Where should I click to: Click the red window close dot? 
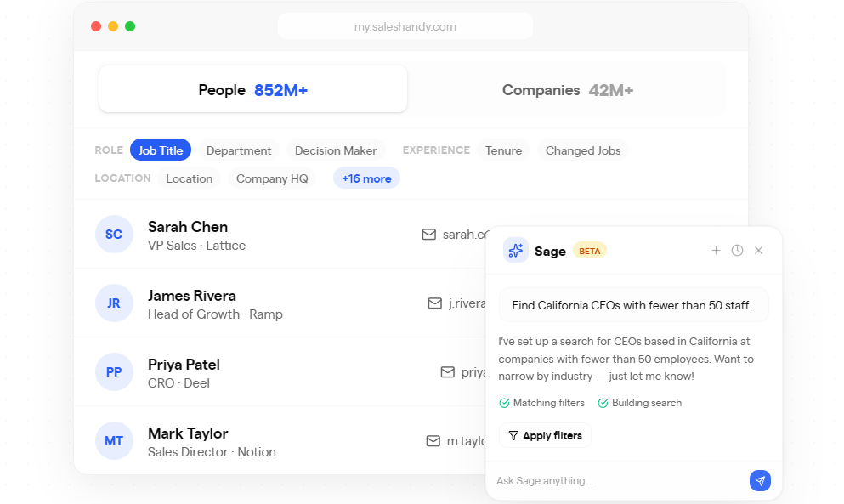click(96, 26)
